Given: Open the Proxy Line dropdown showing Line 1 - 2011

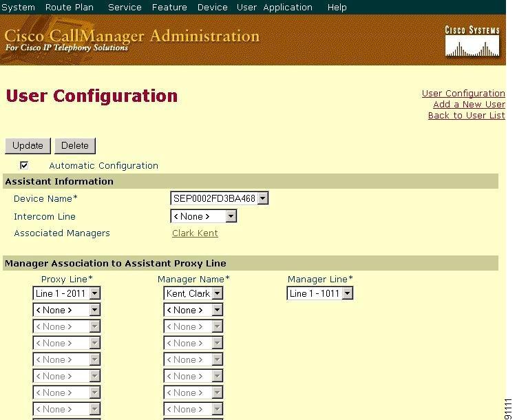Looking at the screenshot, I should tap(67, 293).
